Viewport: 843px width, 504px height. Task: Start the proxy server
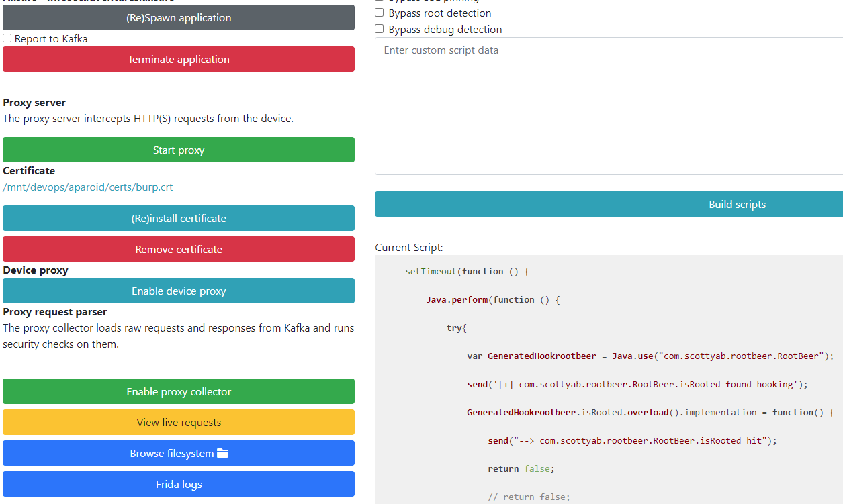click(179, 150)
